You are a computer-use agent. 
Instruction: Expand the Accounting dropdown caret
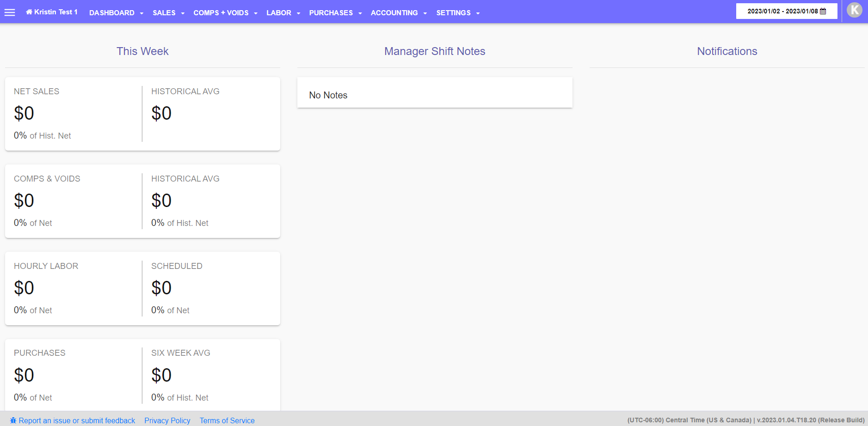(425, 13)
